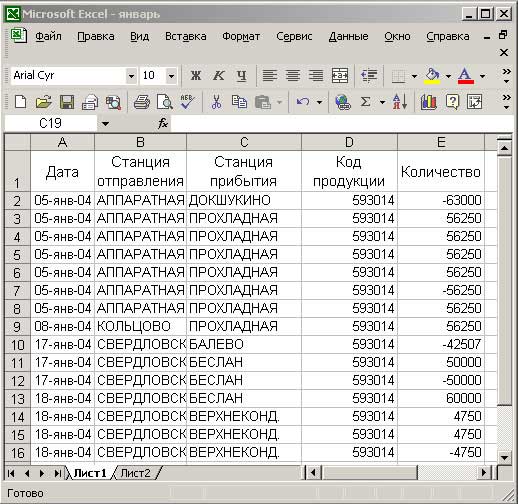
Task: Click the Merge and Center icon
Action: pos(340,76)
